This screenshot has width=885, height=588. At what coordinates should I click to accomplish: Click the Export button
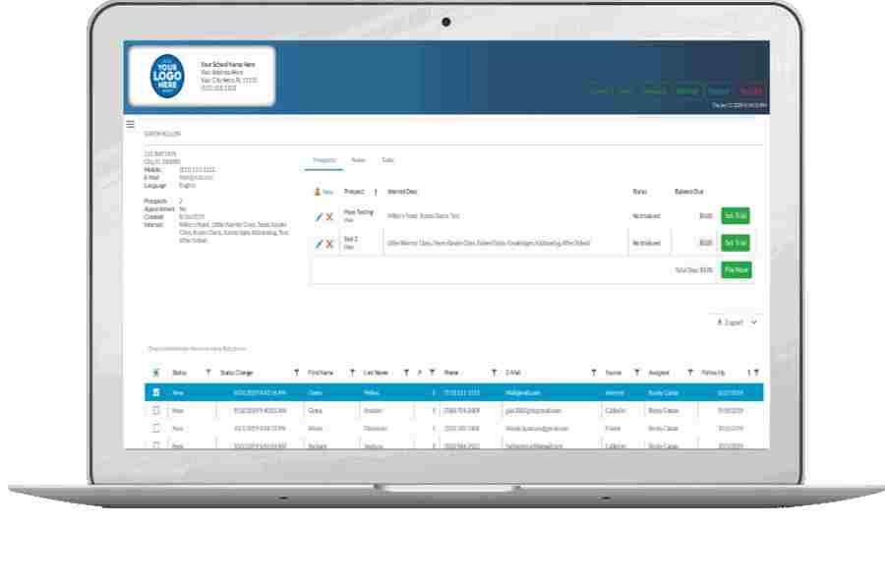coord(731,323)
